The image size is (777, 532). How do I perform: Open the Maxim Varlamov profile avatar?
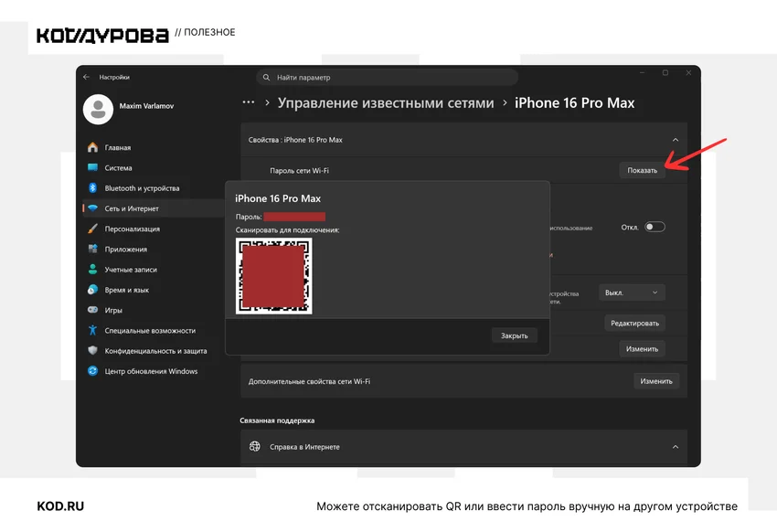98,109
